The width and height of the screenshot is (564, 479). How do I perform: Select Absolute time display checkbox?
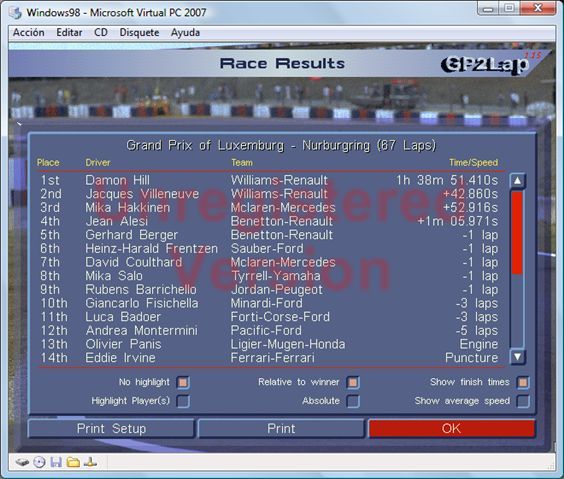353,401
